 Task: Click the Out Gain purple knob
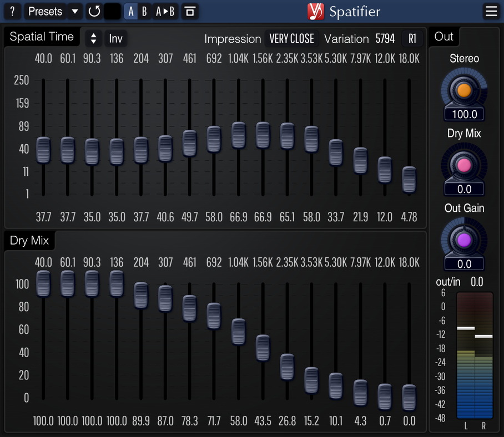pos(464,240)
